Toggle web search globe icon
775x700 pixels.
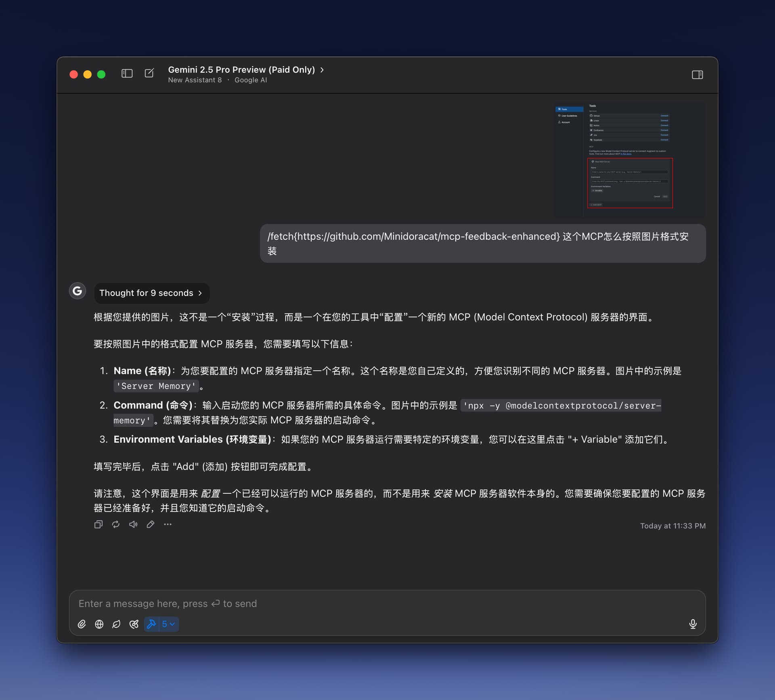(99, 625)
